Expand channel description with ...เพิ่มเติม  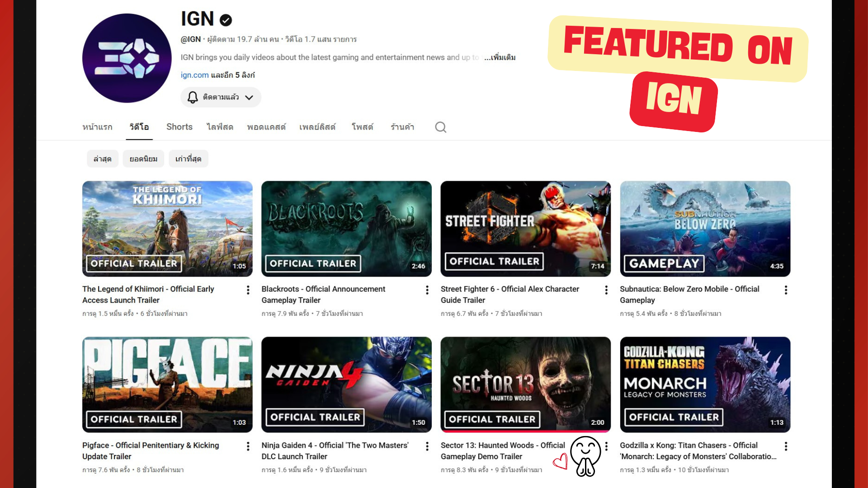500,57
